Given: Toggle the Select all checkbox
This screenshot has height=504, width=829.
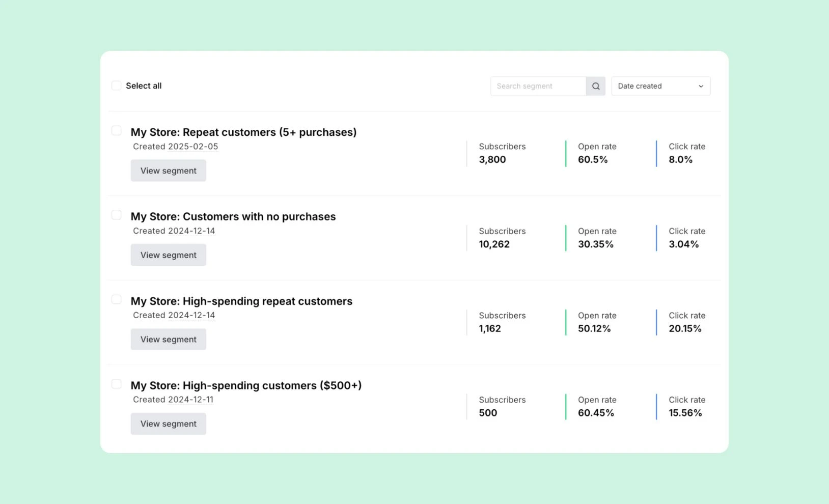Looking at the screenshot, I should tap(117, 86).
